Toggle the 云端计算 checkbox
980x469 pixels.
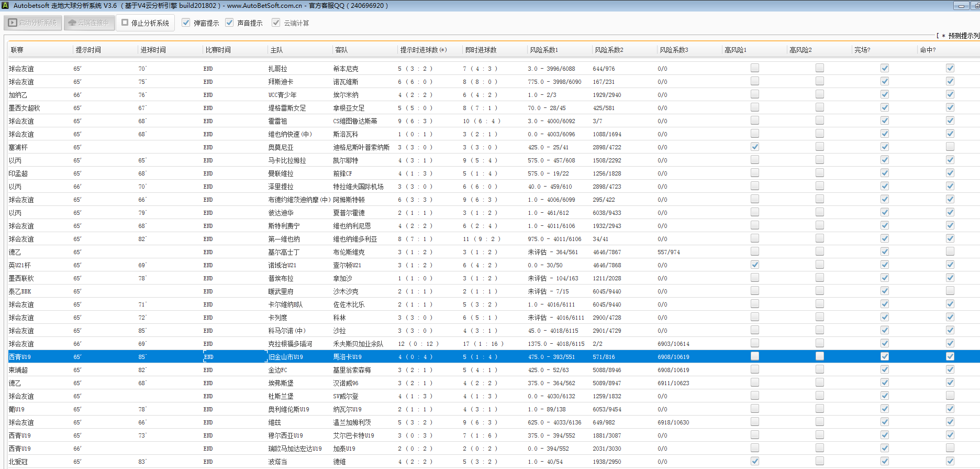pos(276,23)
